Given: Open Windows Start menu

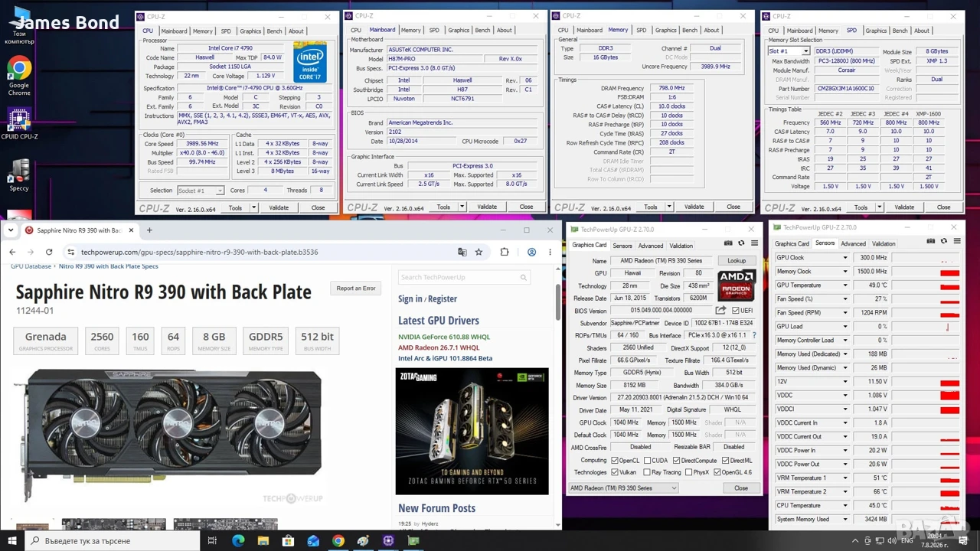Looking at the screenshot, I should coord(11,541).
